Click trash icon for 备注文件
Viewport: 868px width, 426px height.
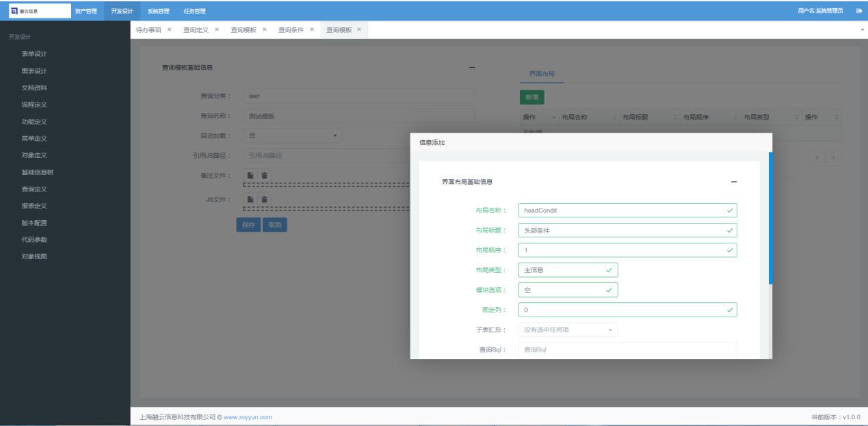click(x=265, y=176)
